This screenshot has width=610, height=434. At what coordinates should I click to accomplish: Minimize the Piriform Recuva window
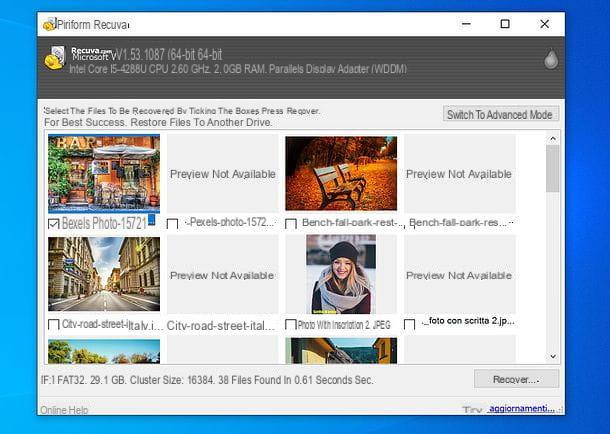click(x=466, y=24)
